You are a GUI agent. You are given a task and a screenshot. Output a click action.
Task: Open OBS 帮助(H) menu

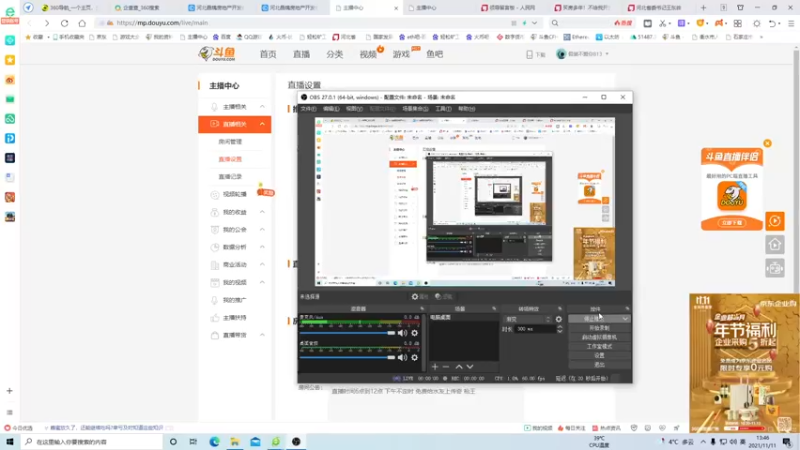466,109
